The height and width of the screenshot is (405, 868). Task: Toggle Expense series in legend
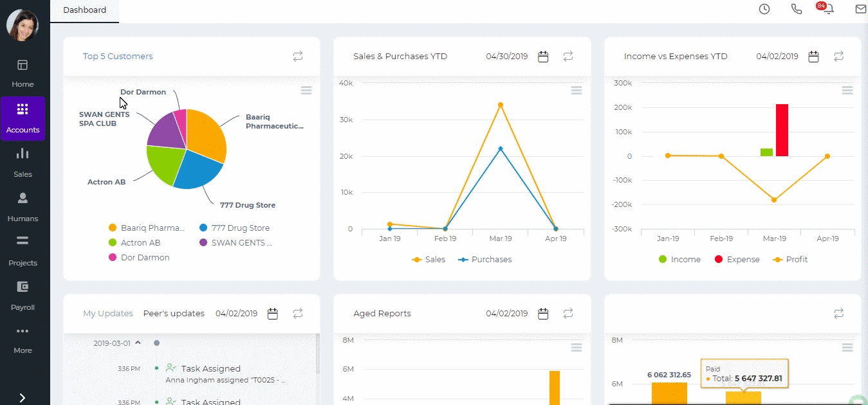pos(737,260)
